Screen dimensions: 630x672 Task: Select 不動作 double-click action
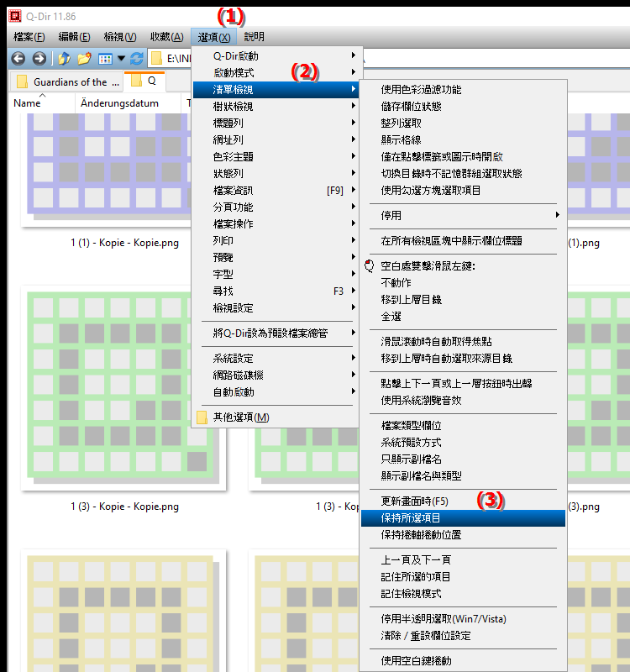coord(463,283)
